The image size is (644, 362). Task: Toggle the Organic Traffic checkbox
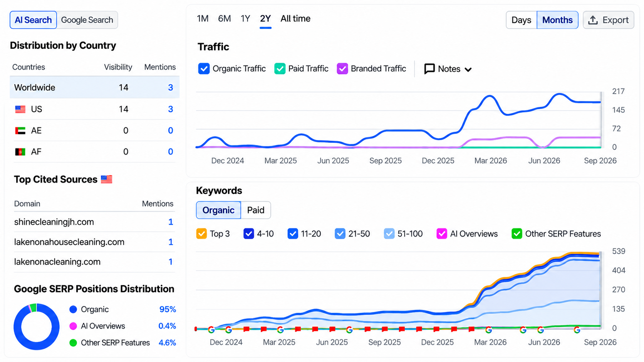pyautogui.click(x=204, y=69)
